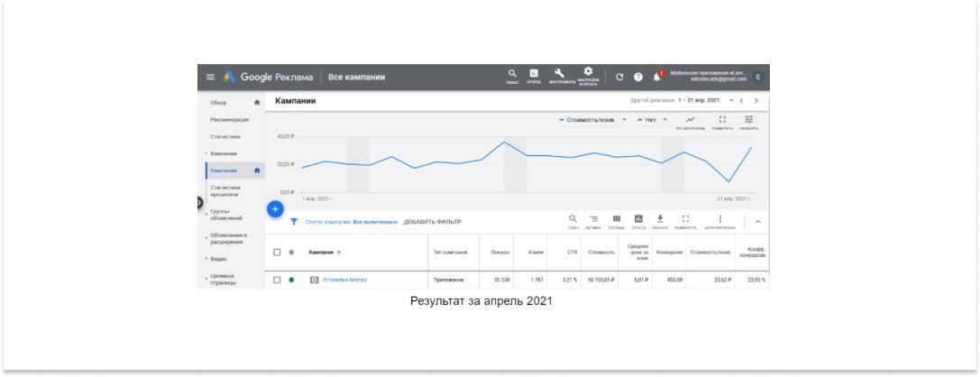Screen dimensions: 980x377
Task: Click the blue plus new campaign button
Action: pos(276,209)
